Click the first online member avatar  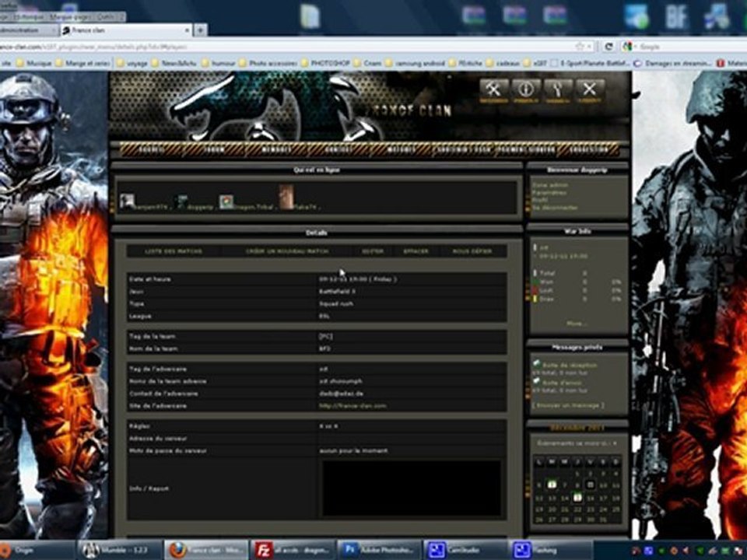(127, 201)
